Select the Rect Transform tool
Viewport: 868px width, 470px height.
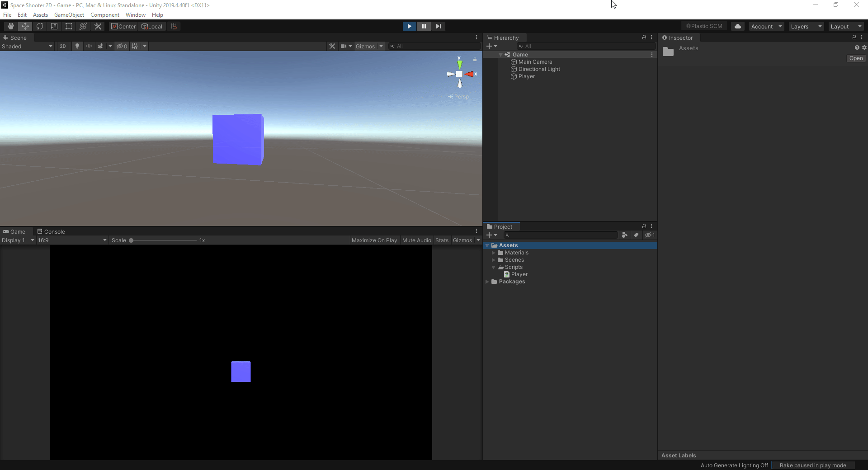pos(68,26)
